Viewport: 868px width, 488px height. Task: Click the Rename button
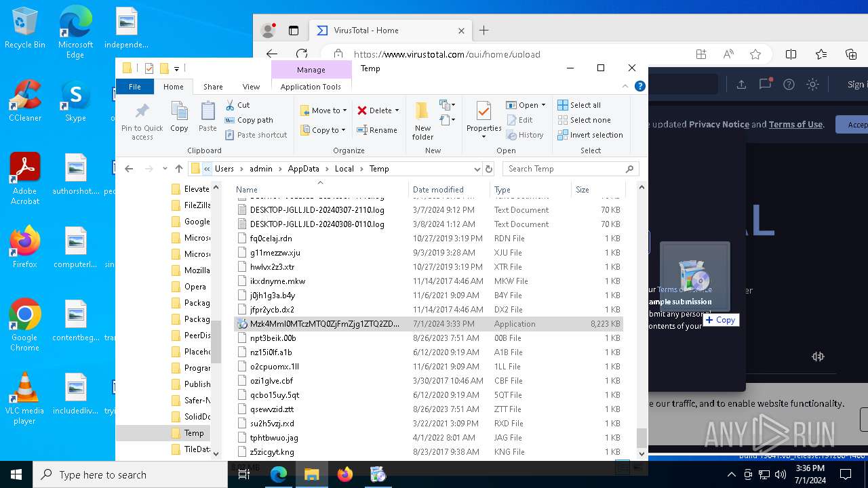click(377, 130)
